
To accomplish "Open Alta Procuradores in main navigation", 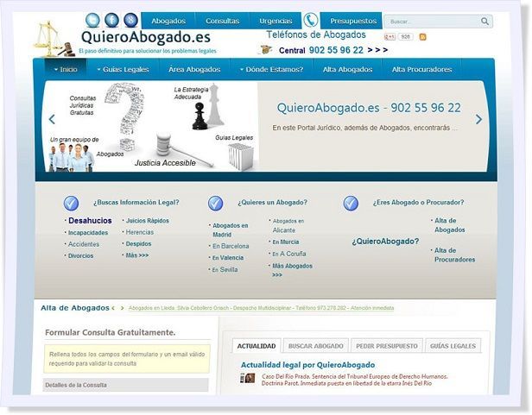I will (x=421, y=70).
